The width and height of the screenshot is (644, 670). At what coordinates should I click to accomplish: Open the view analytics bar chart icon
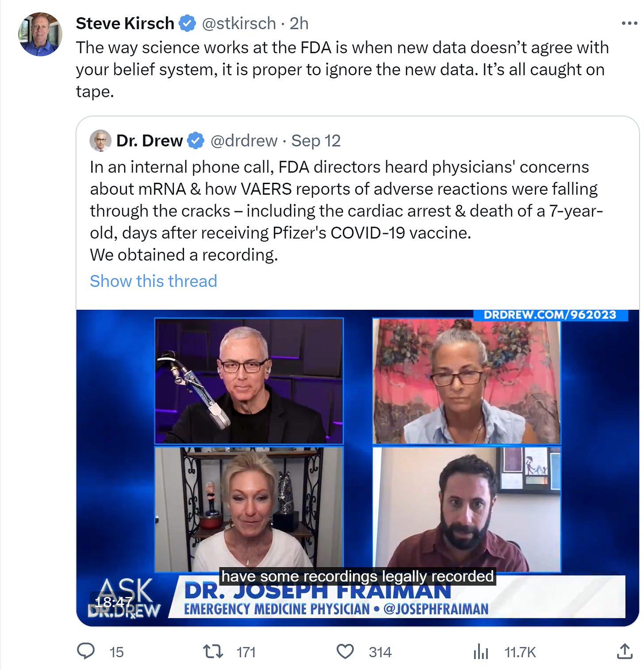(x=481, y=652)
